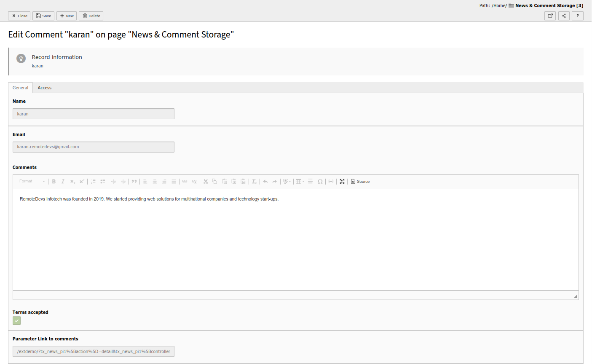Switch to the Access tab
This screenshot has height=364, width=592.
44,88
